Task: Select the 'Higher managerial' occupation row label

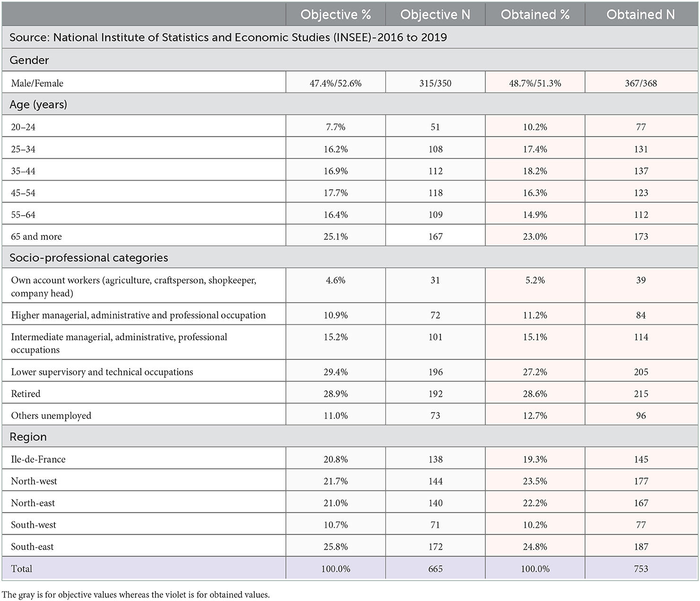Action: [138, 315]
